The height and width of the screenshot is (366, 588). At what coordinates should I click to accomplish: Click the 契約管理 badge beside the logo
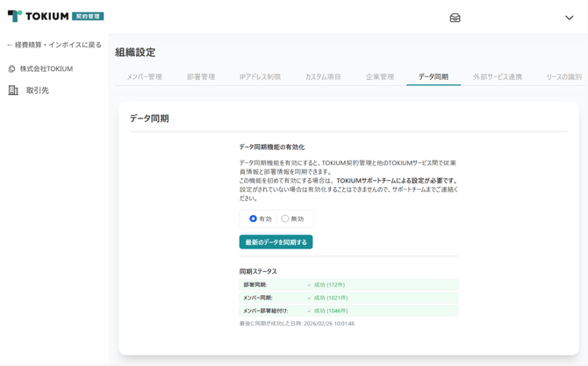coord(88,16)
